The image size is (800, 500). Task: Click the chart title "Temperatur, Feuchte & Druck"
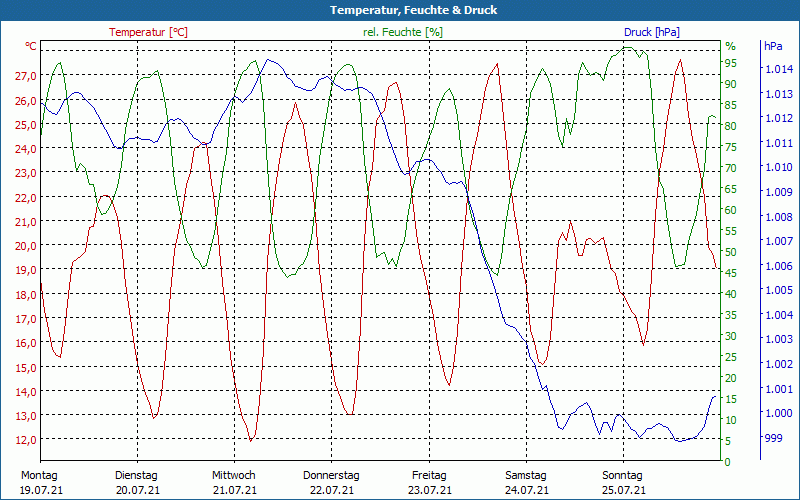point(413,10)
